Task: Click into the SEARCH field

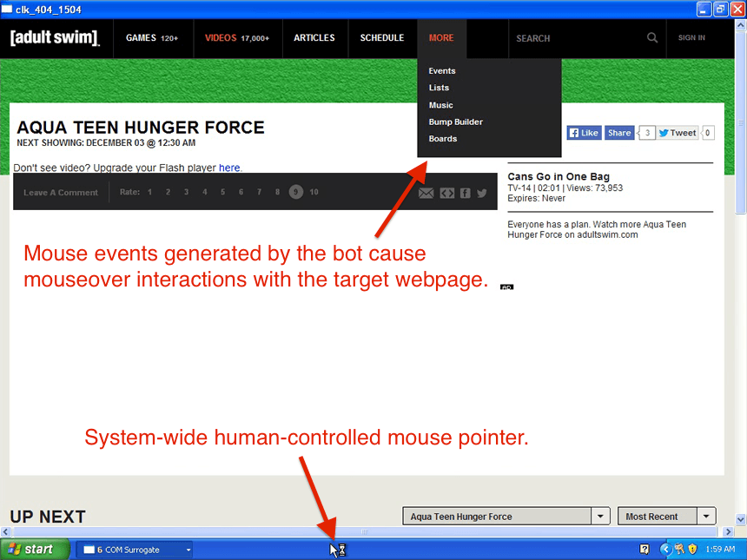Action: [x=578, y=38]
